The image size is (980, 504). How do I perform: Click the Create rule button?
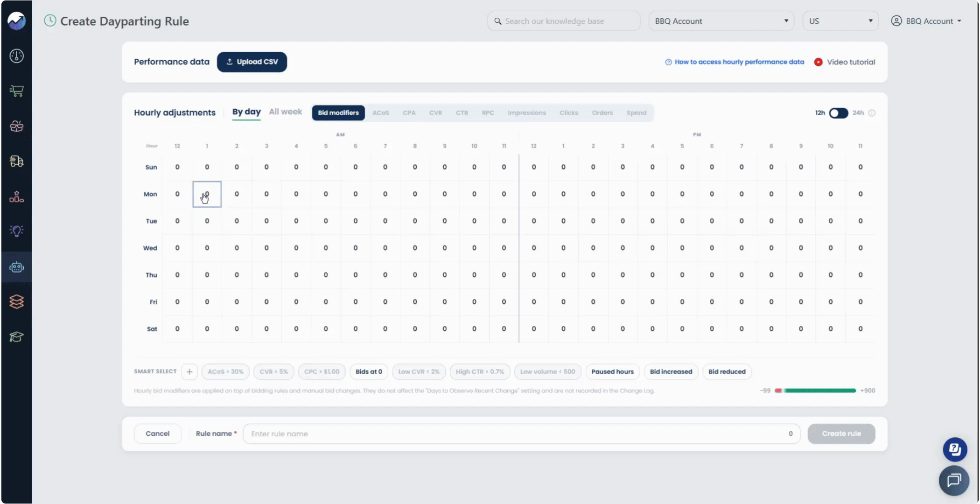click(x=841, y=434)
